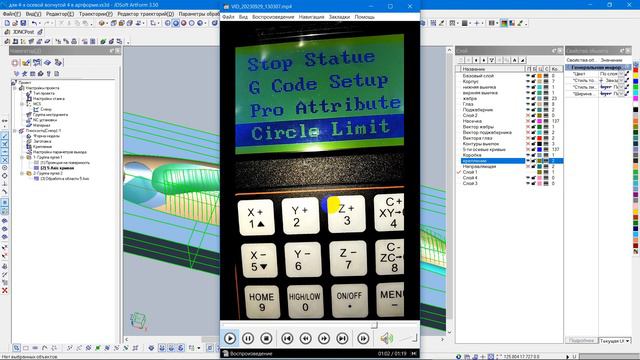Collapse the Настройки проекта tree node
The width and height of the screenshot is (640, 360).
[16, 88]
